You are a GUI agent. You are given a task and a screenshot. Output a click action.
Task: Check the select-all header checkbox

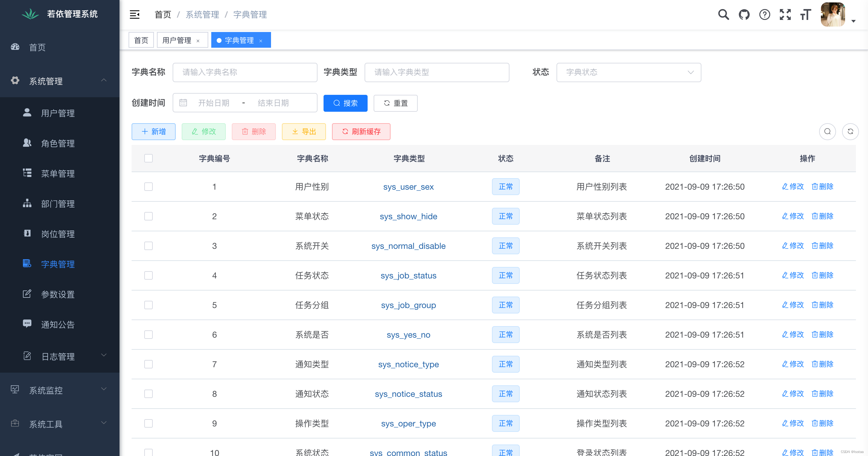(148, 158)
